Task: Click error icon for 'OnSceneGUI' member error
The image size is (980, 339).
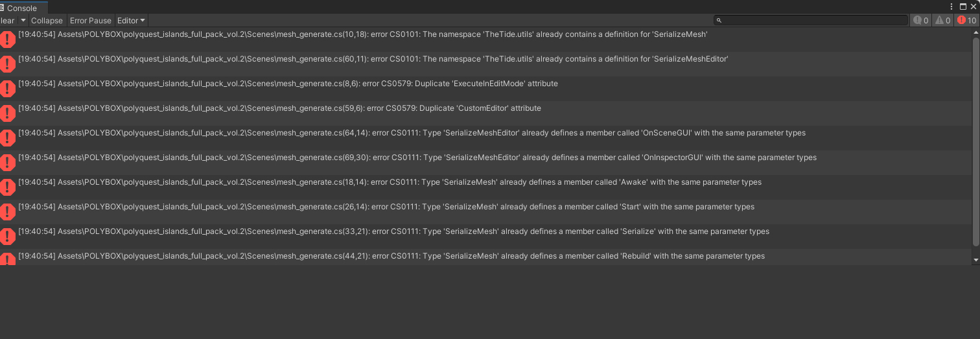Action: tap(7, 138)
